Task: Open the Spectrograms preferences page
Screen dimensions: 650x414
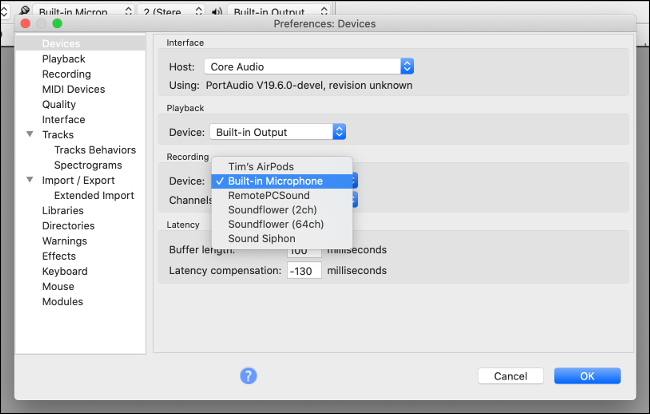Action: click(x=88, y=165)
